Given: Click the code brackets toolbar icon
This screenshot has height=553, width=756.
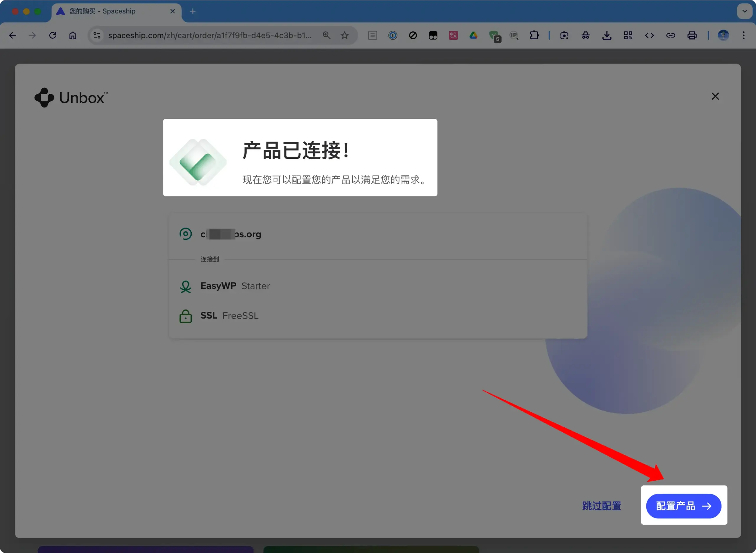Looking at the screenshot, I should pos(649,35).
